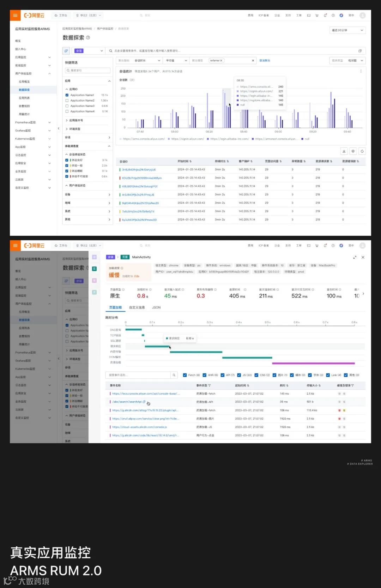
Task: Click 用户体验监控 breadcrumb in upper console
Action: tap(105, 29)
